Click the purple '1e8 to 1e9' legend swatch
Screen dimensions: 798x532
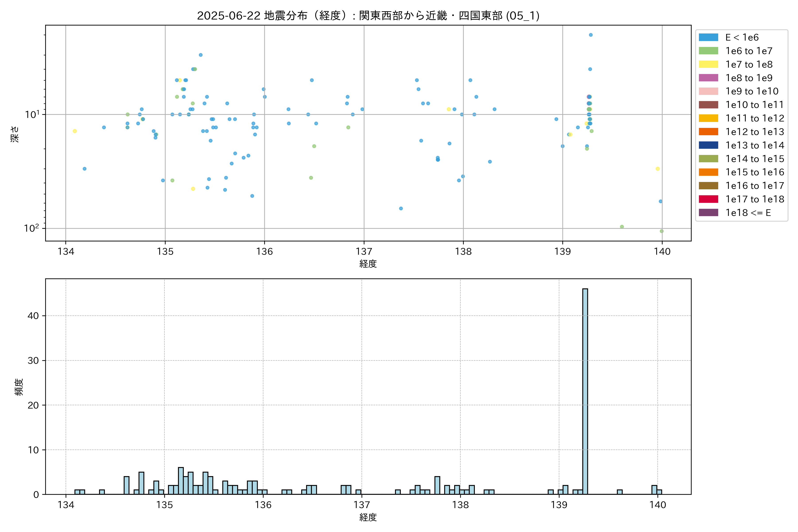click(x=708, y=78)
